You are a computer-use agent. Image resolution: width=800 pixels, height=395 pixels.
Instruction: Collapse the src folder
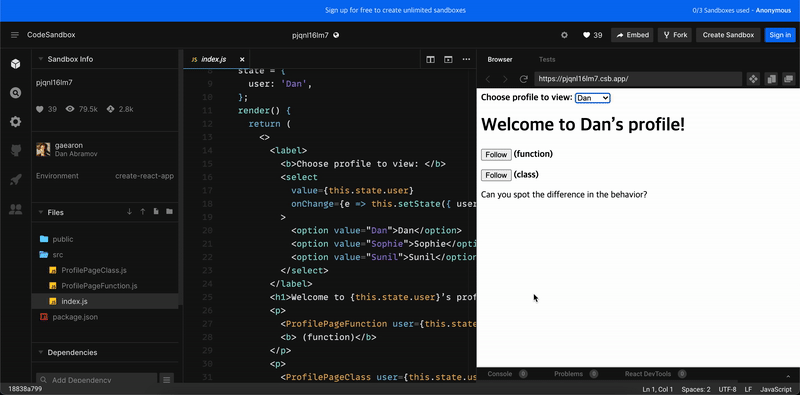click(x=105, y=255)
